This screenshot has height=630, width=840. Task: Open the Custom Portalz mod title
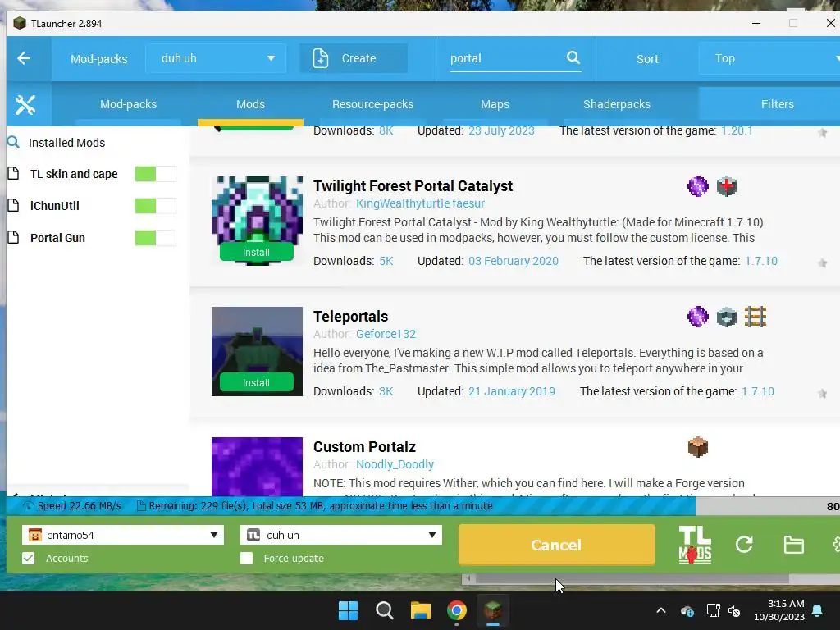point(364,447)
